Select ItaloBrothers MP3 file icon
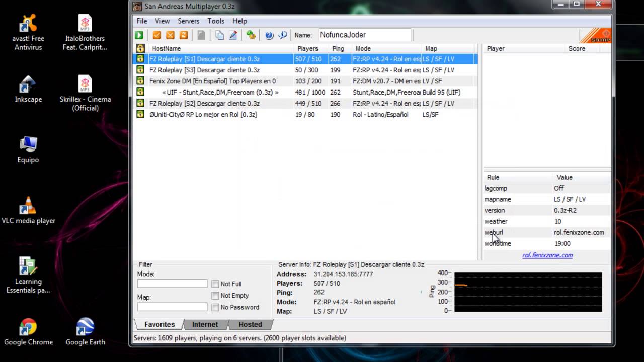 85,32
